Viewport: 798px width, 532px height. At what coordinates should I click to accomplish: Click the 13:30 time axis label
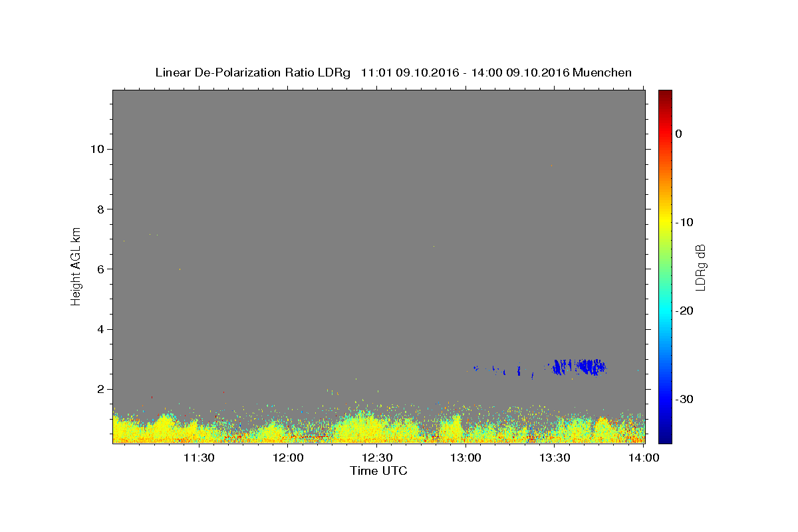(555, 458)
